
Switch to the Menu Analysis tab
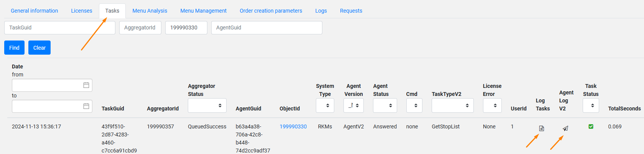pos(150,11)
